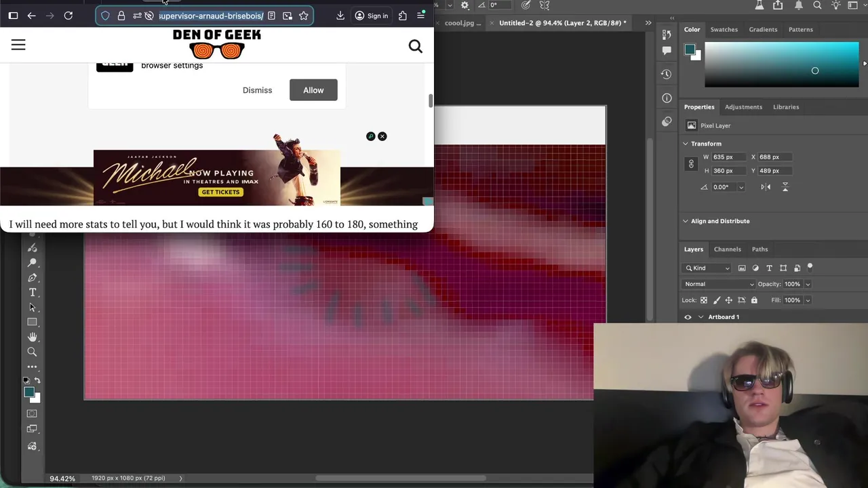Toggle lock position

point(729,300)
